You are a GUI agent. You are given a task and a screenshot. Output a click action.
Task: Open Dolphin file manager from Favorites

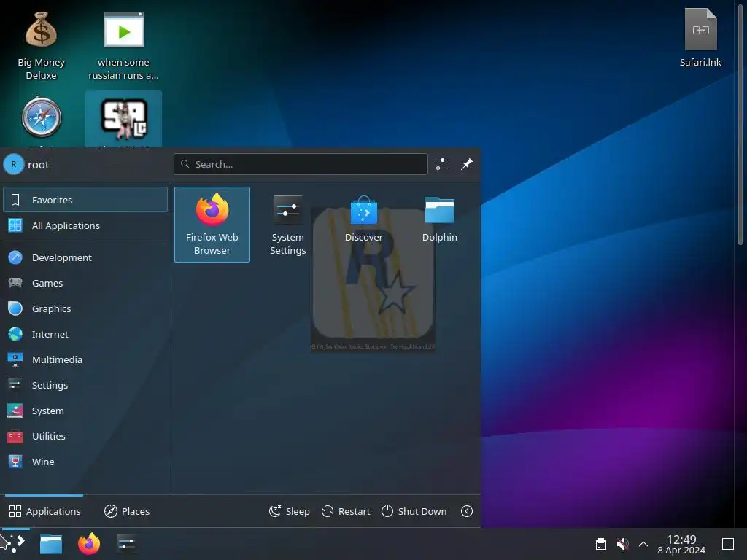point(439,225)
